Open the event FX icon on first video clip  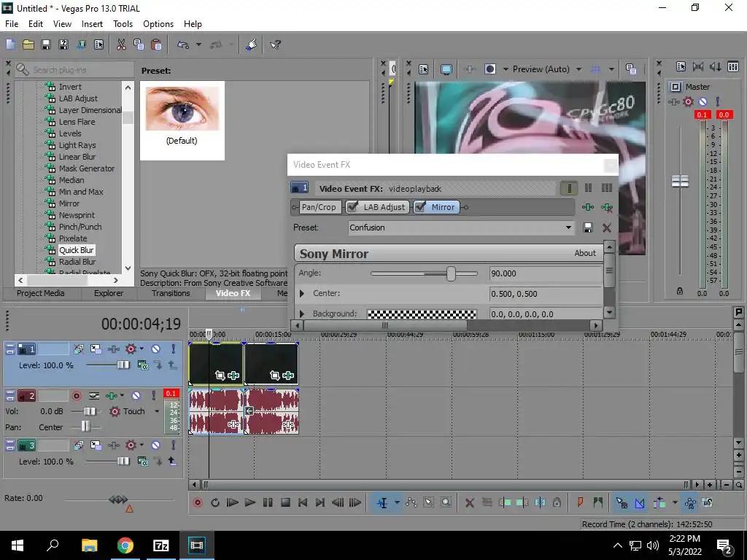(x=233, y=376)
